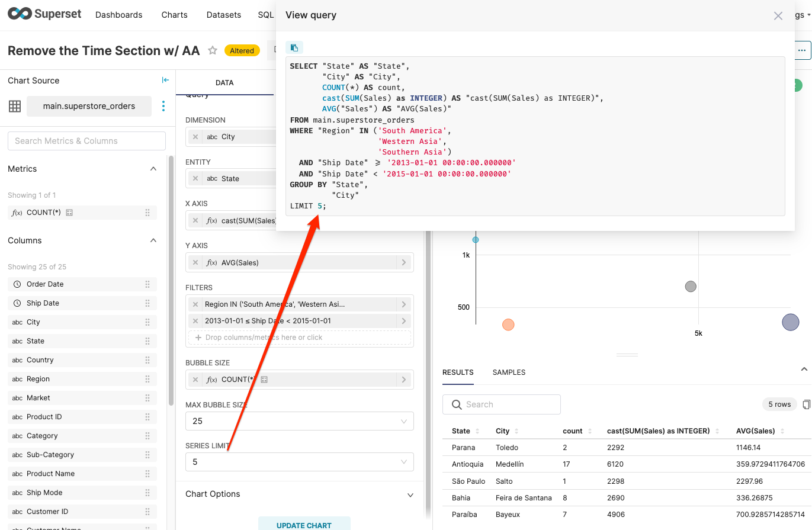
Task: Click the main.superstore_orders dataset button
Action: [x=89, y=106]
